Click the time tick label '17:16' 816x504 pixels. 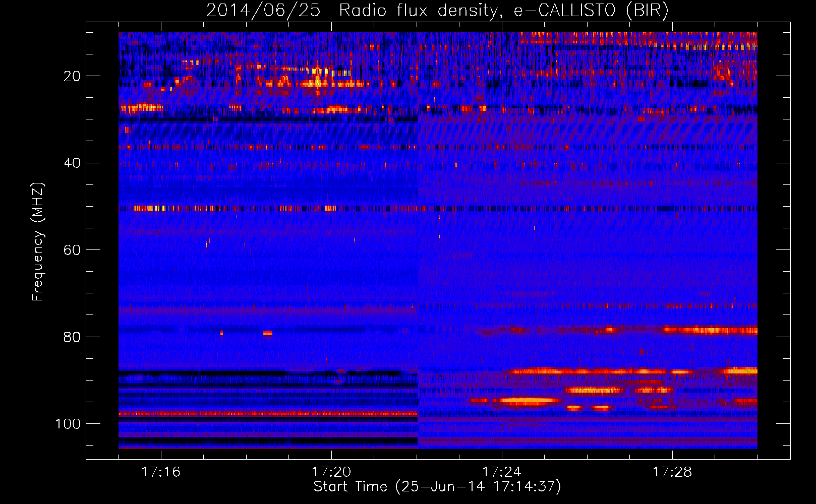pos(161,472)
